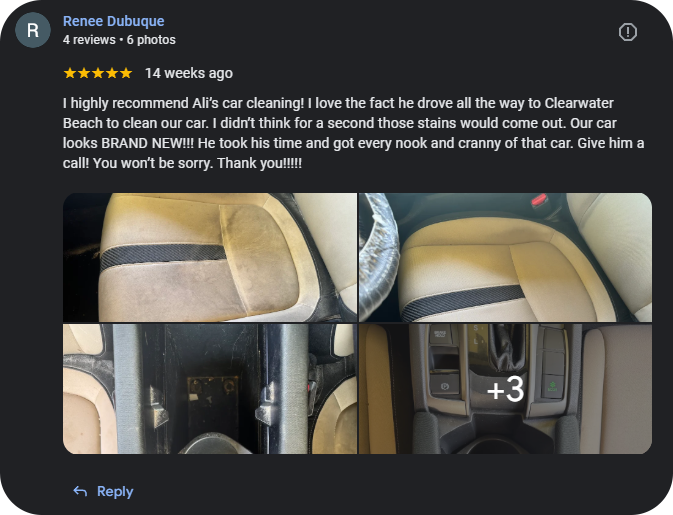Open the seat rail floor photo

(x=210, y=389)
